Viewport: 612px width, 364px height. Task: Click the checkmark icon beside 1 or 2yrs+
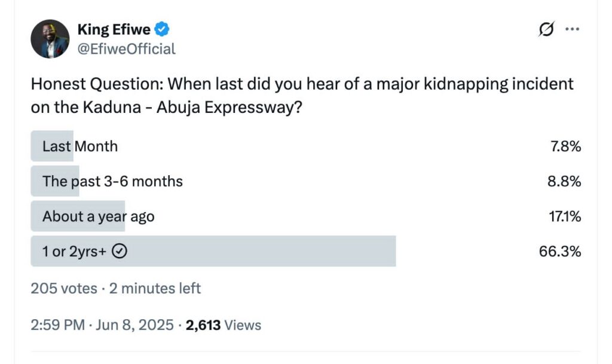(x=120, y=251)
